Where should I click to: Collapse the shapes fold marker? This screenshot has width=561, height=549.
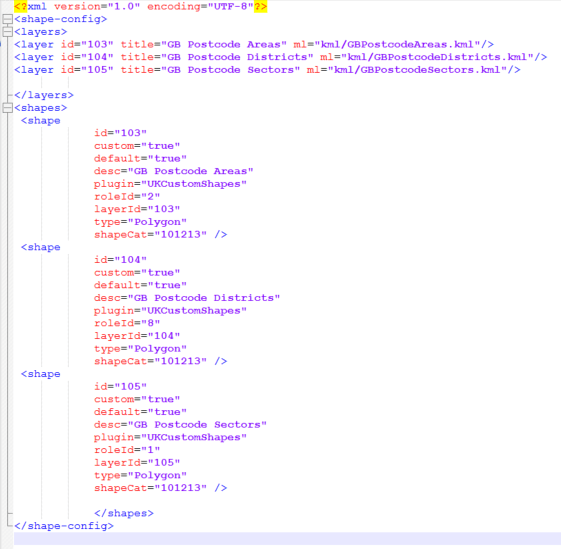[x=7, y=108]
